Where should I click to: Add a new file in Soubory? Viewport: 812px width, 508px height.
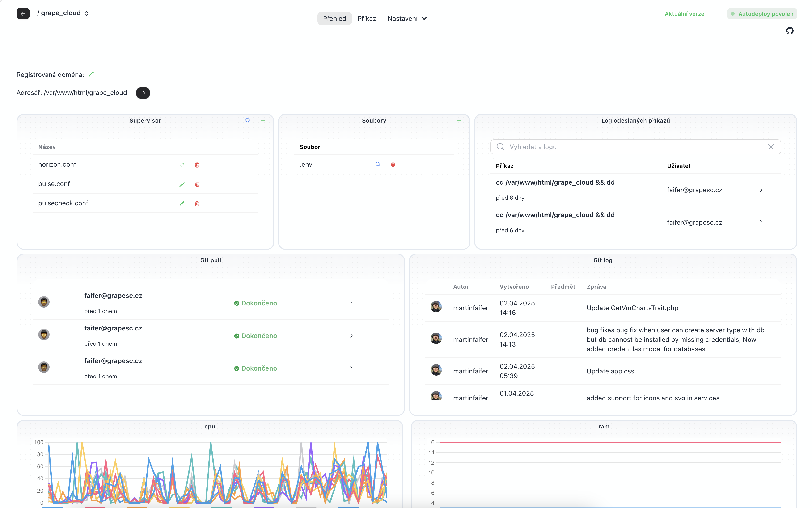coord(459,120)
